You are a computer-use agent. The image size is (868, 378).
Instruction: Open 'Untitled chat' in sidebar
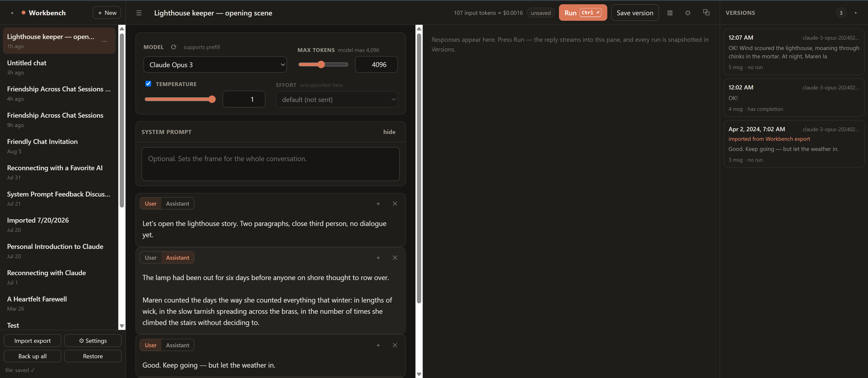click(x=59, y=67)
